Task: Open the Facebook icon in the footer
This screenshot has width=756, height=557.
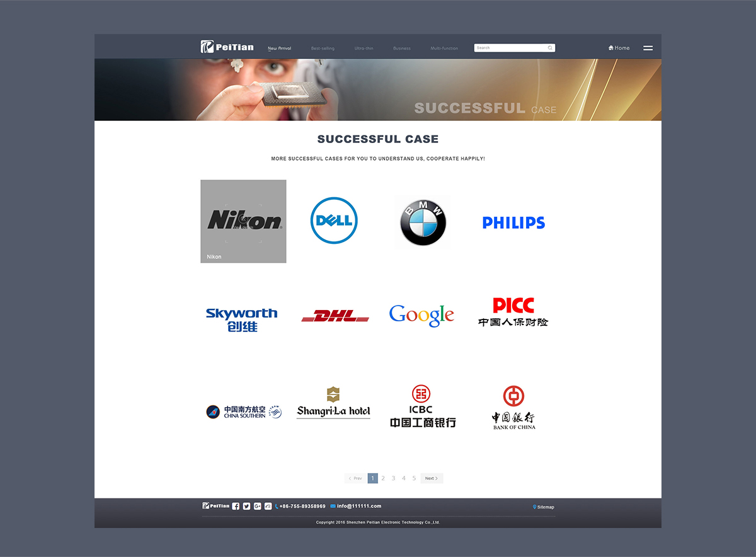Action: point(236,506)
